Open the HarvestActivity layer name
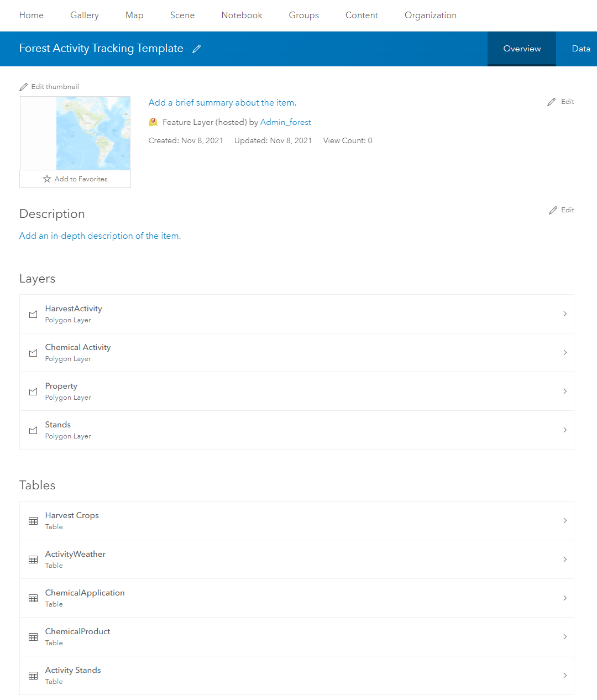The width and height of the screenshot is (597, 700). 74,309
